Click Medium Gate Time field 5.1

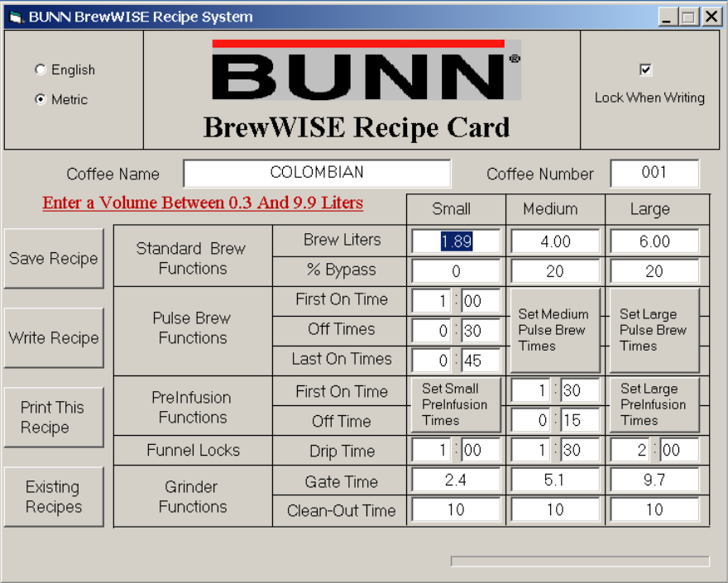[x=555, y=480]
